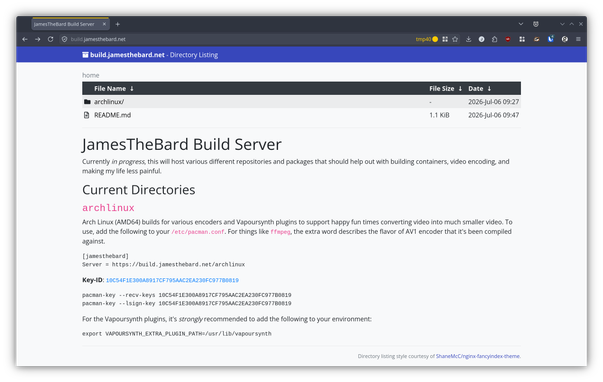Open the blue Key-ID link
Image resolution: width=603 pixels, height=382 pixels.
coord(172,280)
